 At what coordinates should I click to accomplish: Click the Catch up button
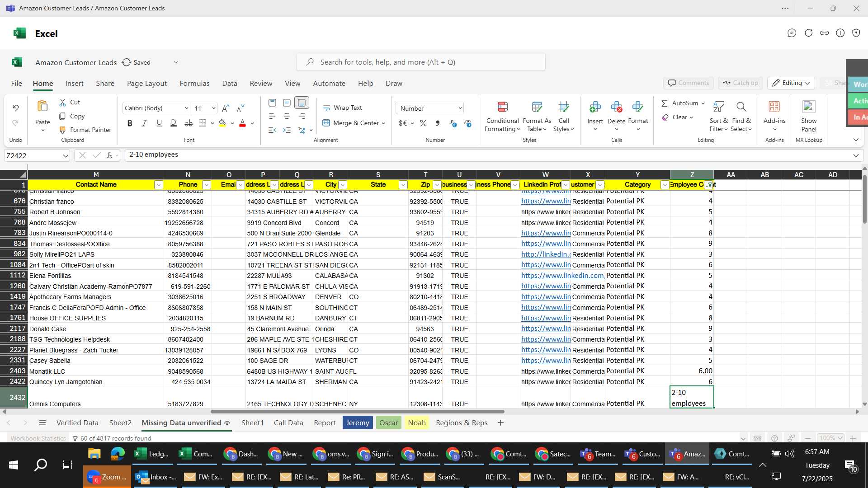[740, 83]
